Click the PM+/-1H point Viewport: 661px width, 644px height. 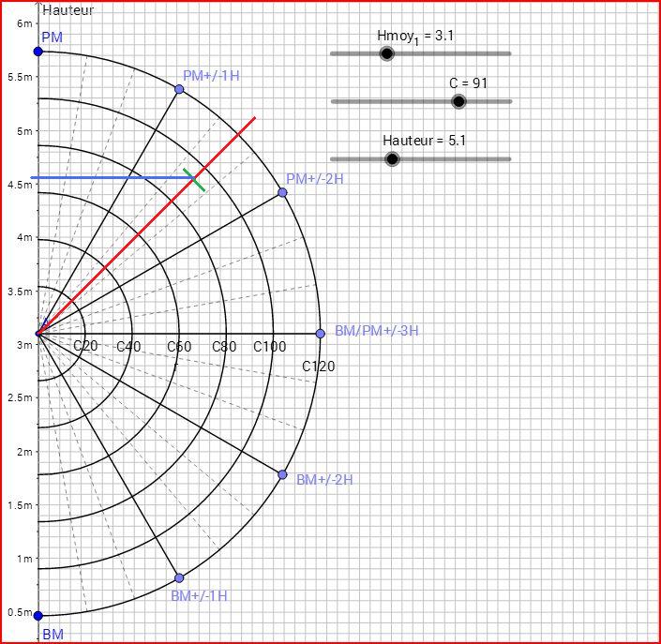click(x=179, y=89)
